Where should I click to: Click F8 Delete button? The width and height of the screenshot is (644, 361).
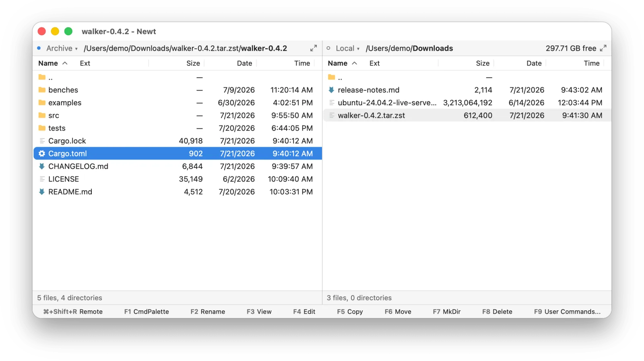pyautogui.click(x=497, y=312)
